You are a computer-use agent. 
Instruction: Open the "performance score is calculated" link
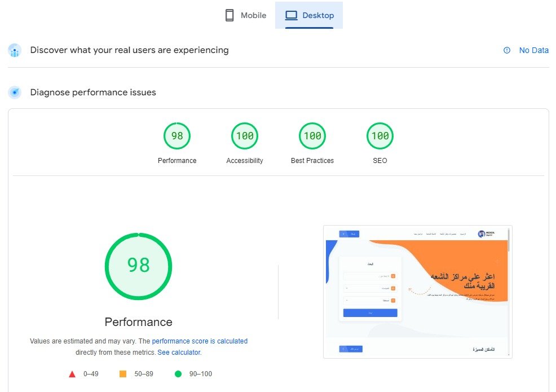200,341
